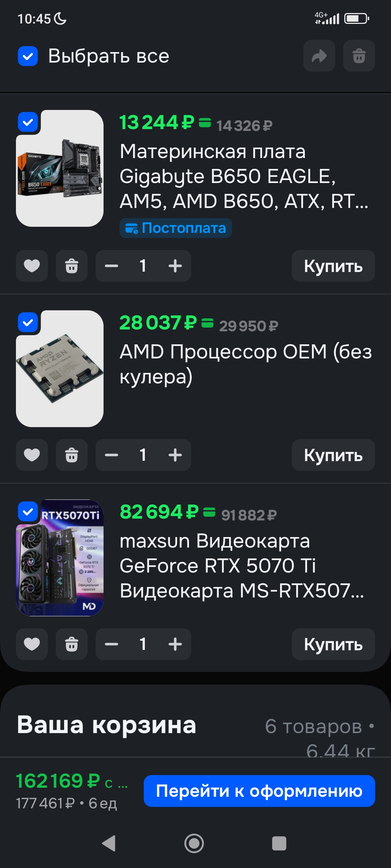Delete maxsun RTX 5070 Ti from cart
The height and width of the screenshot is (868, 391).
pos(72,644)
